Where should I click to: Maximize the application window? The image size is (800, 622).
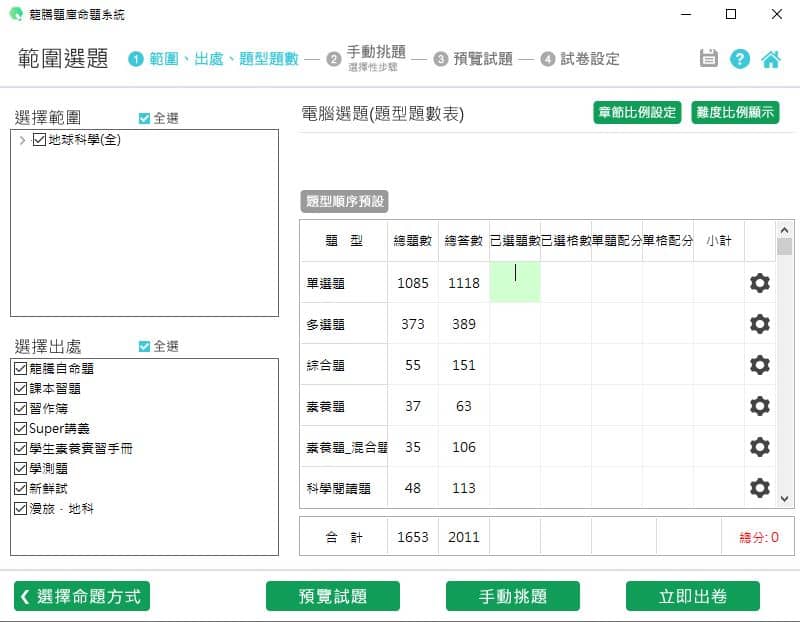point(731,14)
